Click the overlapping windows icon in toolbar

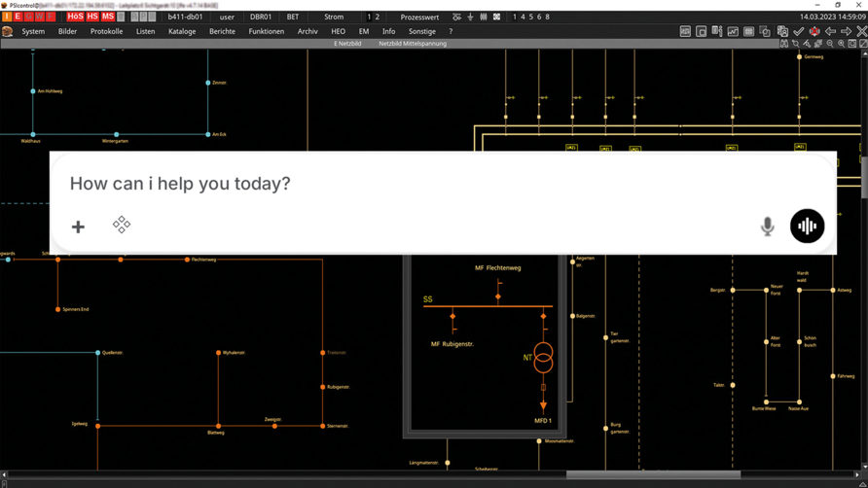tap(765, 31)
